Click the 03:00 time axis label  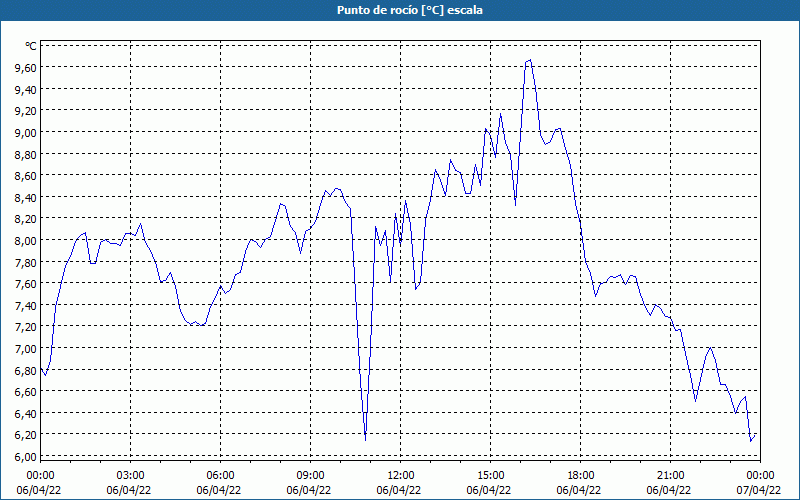pos(131,476)
